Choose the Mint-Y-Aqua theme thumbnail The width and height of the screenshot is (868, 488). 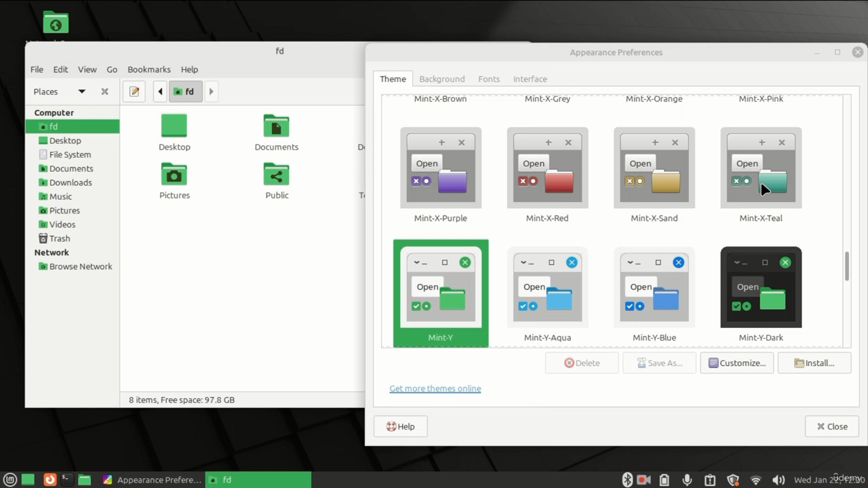point(547,287)
